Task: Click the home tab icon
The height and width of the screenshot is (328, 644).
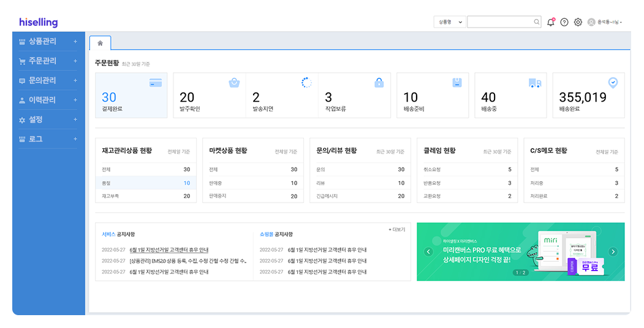Action: pyautogui.click(x=100, y=43)
